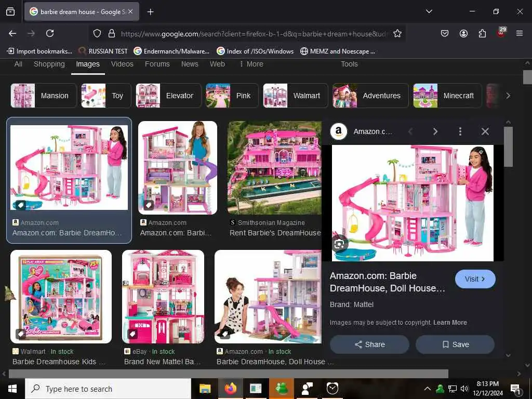Open eBay Brand New Mattel image
The width and height of the screenshot is (532, 399).
[163, 297]
